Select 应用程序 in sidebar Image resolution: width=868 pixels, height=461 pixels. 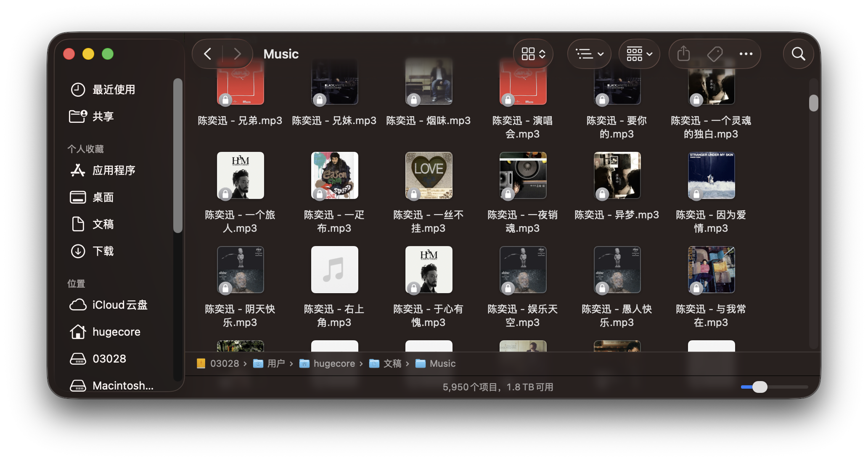pos(114,170)
